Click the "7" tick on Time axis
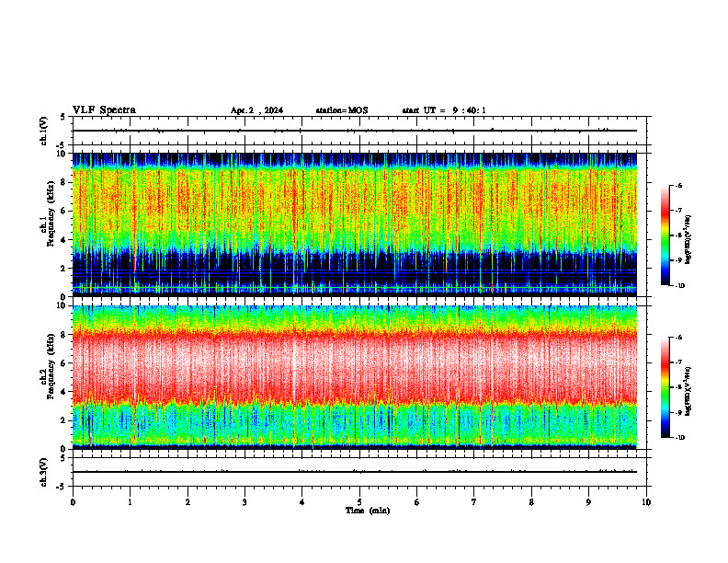728x563 pixels. [474, 502]
